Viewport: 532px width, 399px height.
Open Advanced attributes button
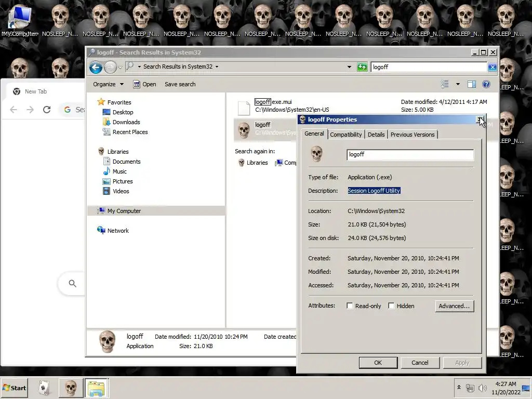[x=454, y=306]
